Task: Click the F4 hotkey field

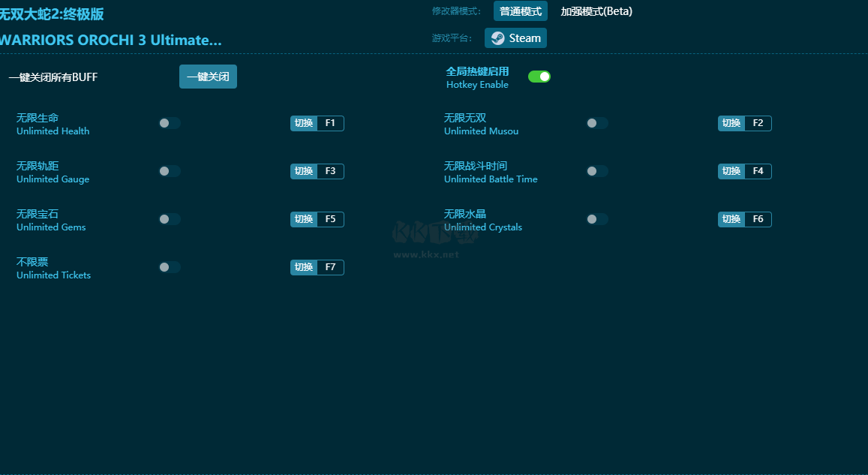Action: pyautogui.click(x=758, y=171)
